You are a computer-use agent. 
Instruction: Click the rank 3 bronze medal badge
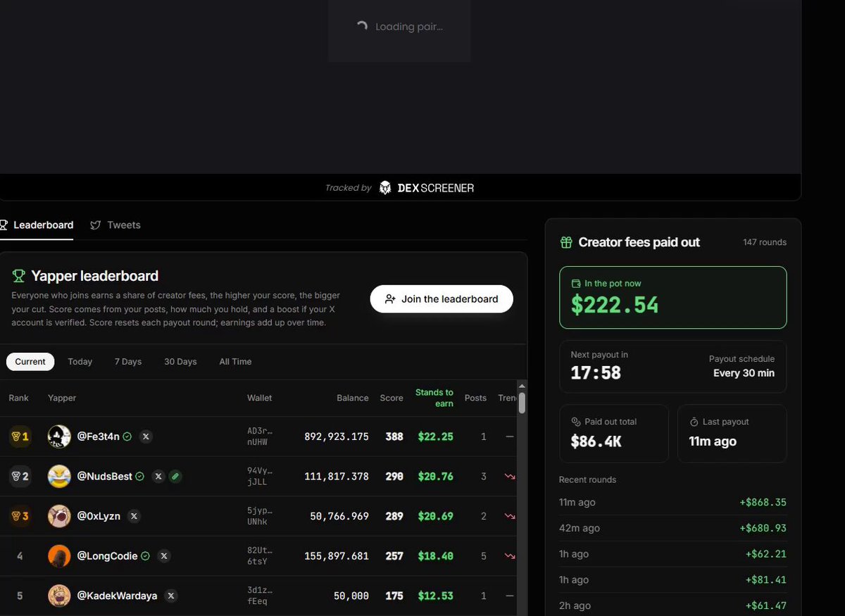click(20, 516)
